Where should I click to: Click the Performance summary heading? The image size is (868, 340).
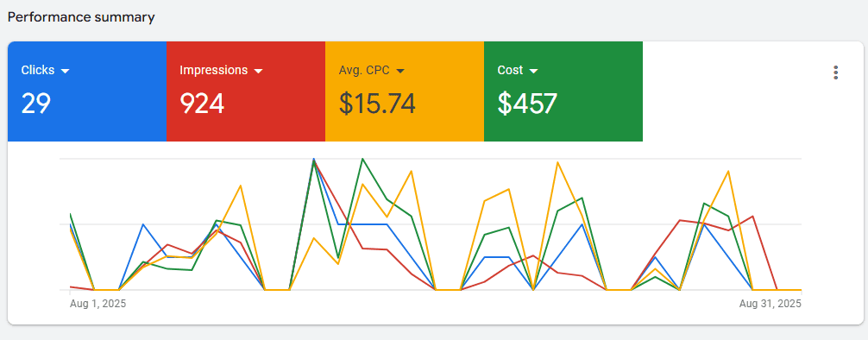coord(81,18)
